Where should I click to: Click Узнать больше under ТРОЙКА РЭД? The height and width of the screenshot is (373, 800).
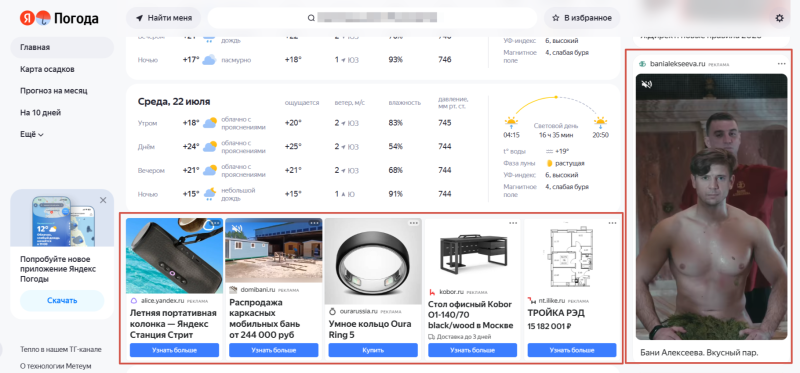[x=572, y=350]
